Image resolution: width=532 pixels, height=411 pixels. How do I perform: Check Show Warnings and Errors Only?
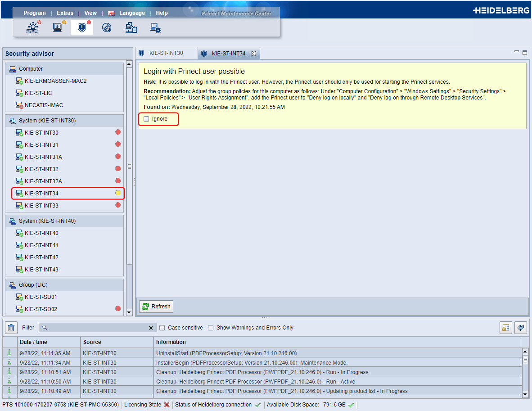[211, 328]
